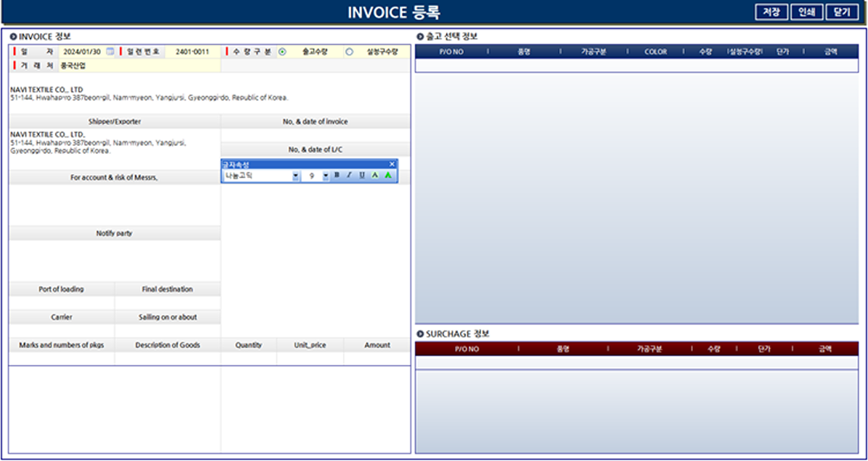Viewport: 868px width, 461px height.
Task: Click the INVOICE 정보 section bullet icon
Action: (14, 36)
